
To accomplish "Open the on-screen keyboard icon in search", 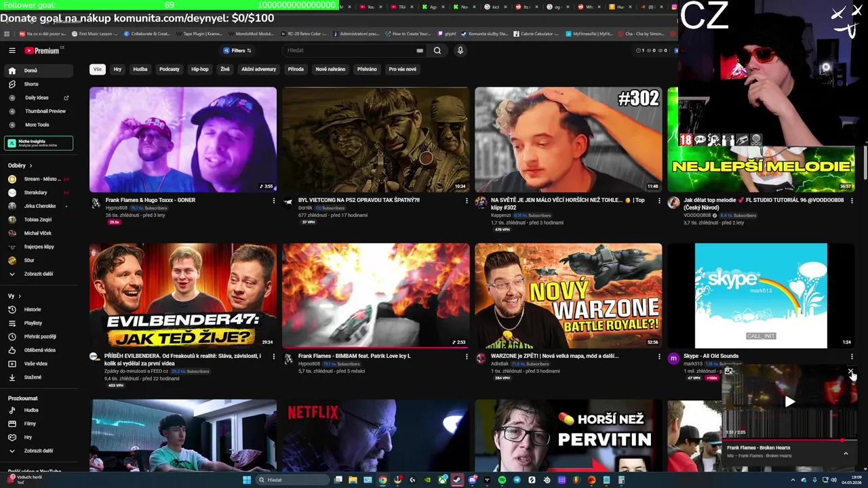I will [x=420, y=50].
